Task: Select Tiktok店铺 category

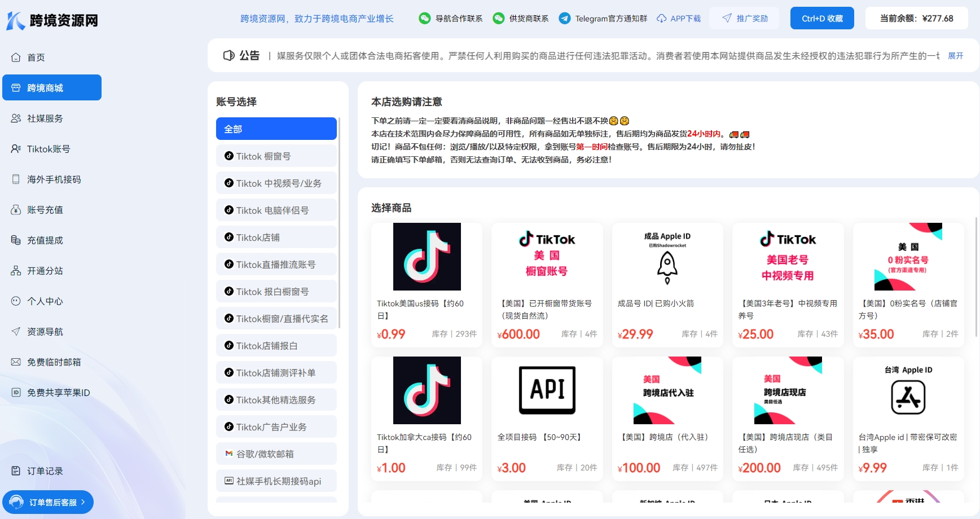Action: tap(276, 237)
